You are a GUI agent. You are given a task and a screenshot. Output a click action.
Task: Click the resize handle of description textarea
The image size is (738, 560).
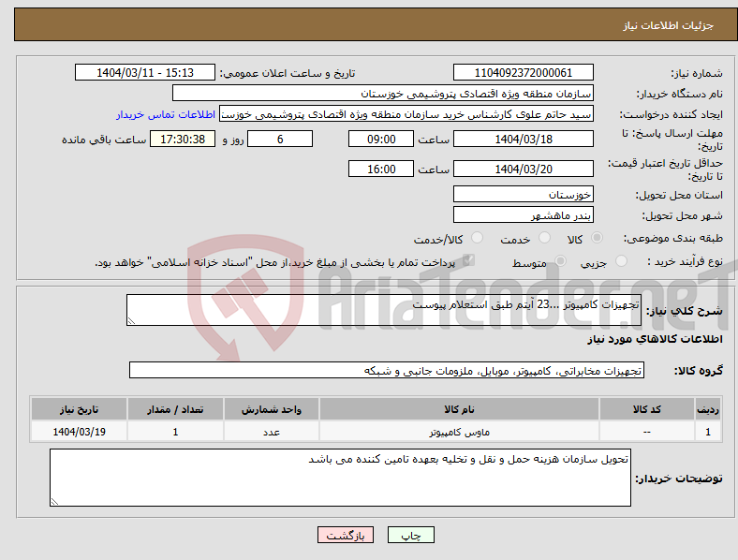click(131, 321)
